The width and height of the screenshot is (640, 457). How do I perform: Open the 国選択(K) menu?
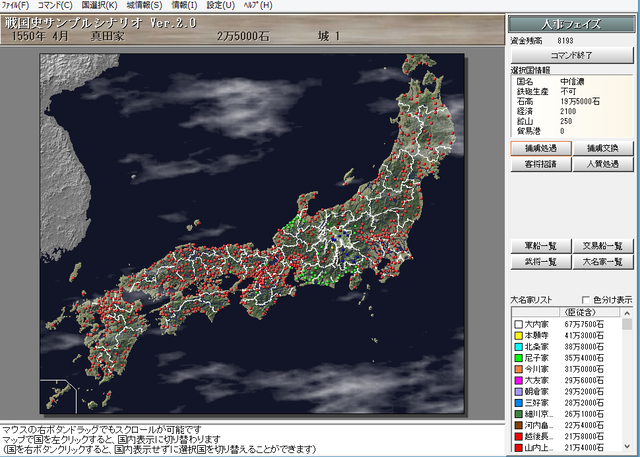99,5
